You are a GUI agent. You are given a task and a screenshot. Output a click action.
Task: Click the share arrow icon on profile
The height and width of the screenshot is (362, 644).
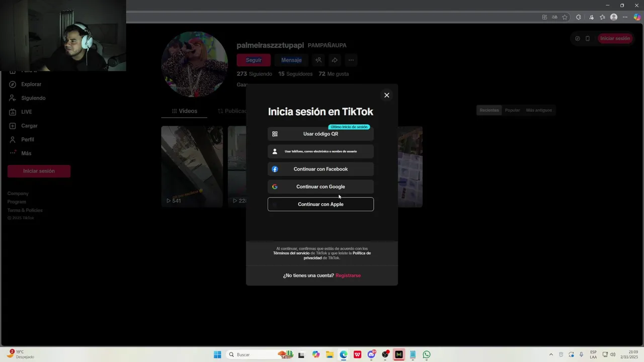coord(335,60)
